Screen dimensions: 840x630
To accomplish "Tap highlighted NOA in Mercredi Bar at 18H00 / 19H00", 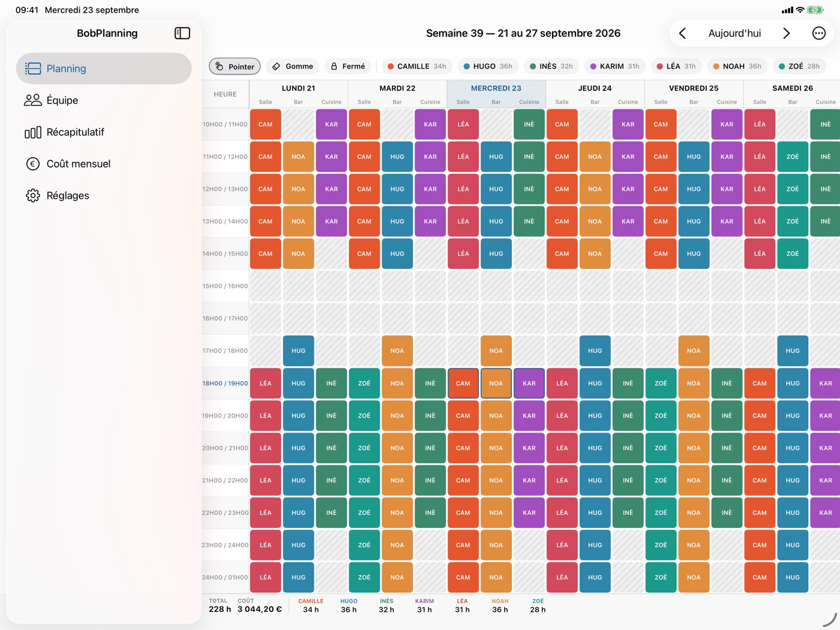I will 496,383.
